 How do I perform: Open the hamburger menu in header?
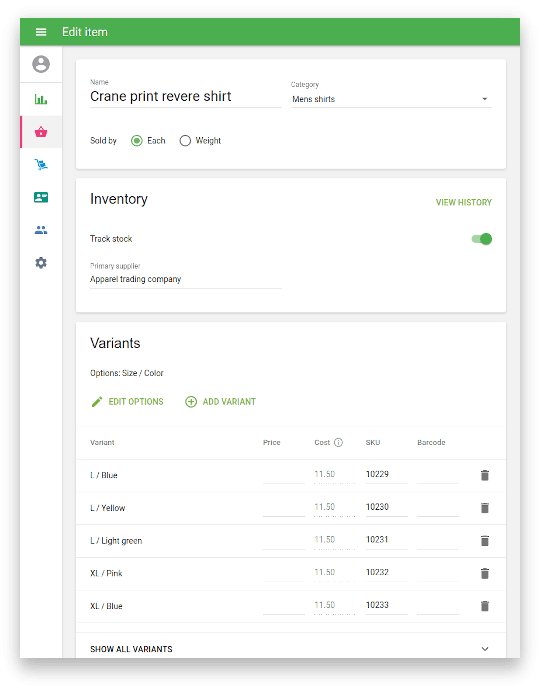[x=41, y=32]
